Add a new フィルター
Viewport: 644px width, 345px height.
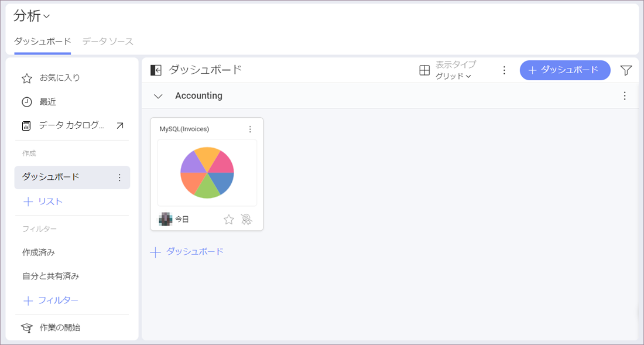point(50,300)
